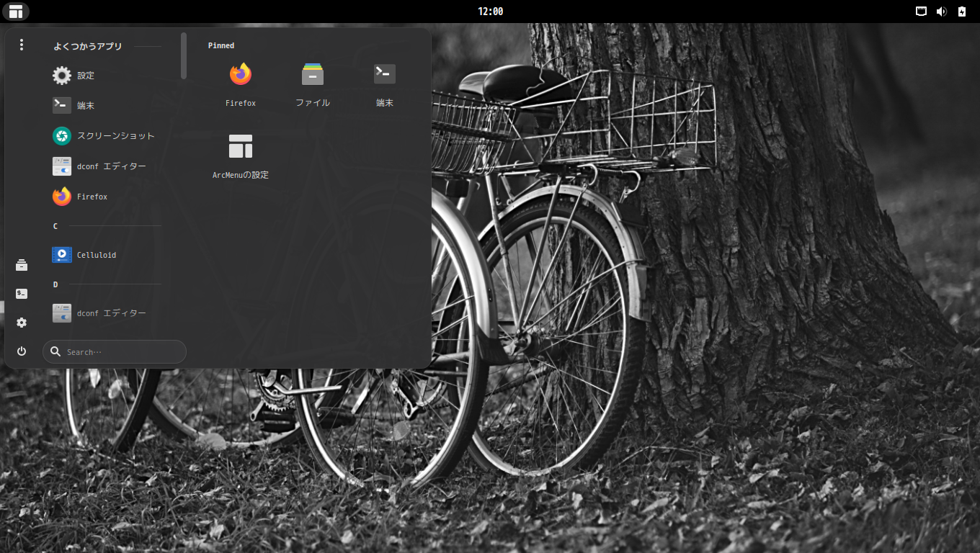Open the three-dot extras menu
This screenshot has height=553, width=980.
coord(22,45)
